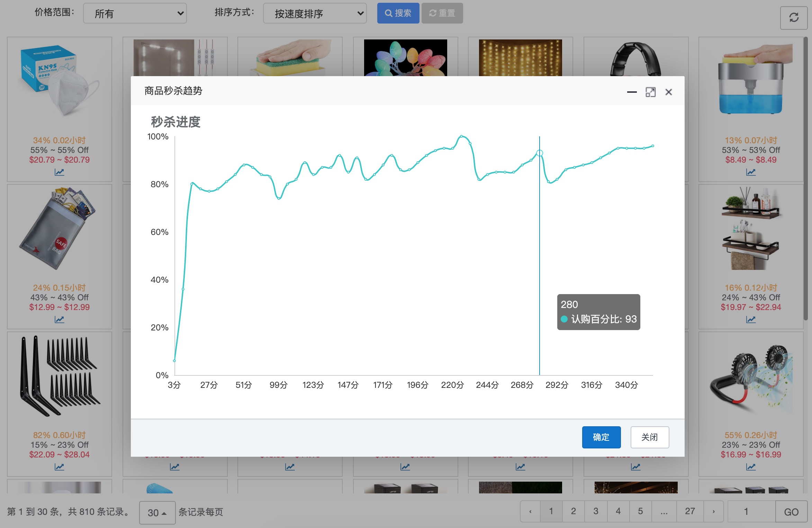Go to page 2
The height and width of the screenshot is (528, 812).
(x=574, y=511)
